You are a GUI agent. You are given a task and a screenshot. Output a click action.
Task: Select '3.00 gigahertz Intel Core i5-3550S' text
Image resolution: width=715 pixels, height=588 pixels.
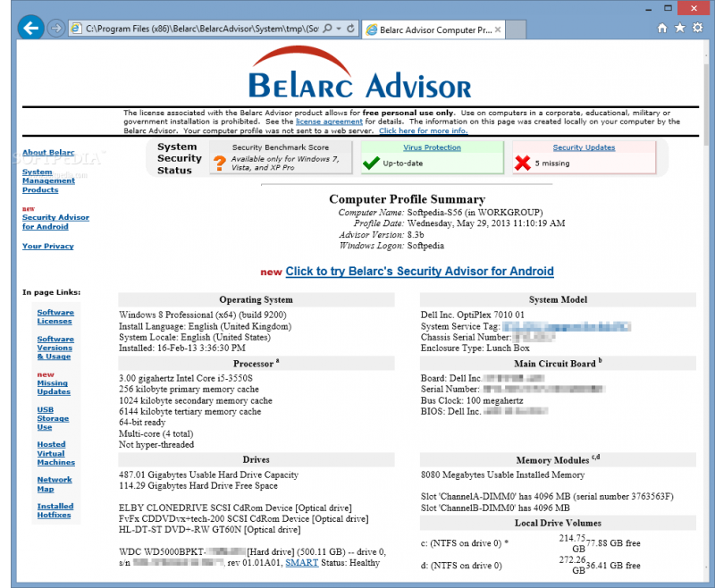point(186,378)
